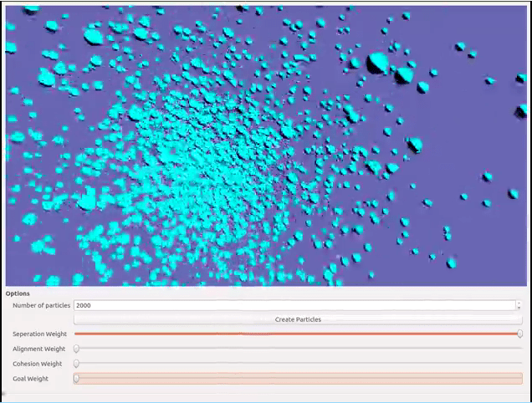This screenshot has height=403, width=532.
Task: Click the Number of particles label
Action: (x=41, y=305)
